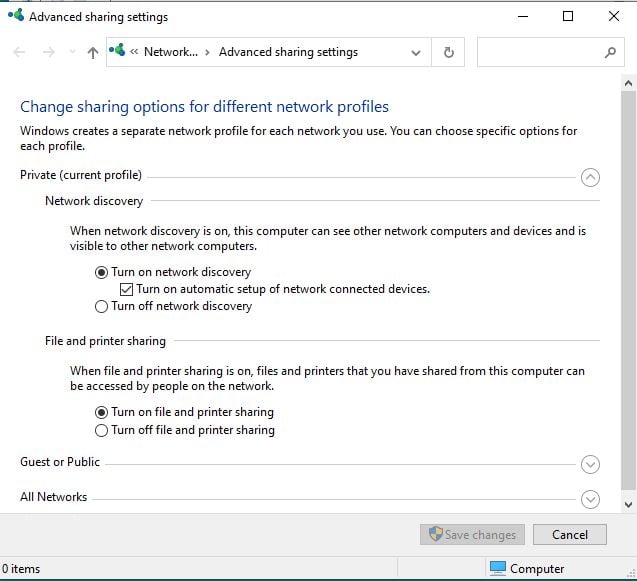Close the Advanced sharing settings window
Viewport: 637px width, 581px height.
[x=614, y=17]
